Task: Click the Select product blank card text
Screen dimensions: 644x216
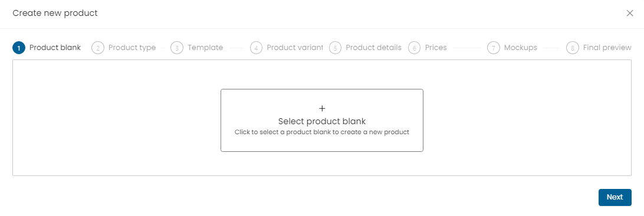Action: pyautogui.click(x=322, y=121)
